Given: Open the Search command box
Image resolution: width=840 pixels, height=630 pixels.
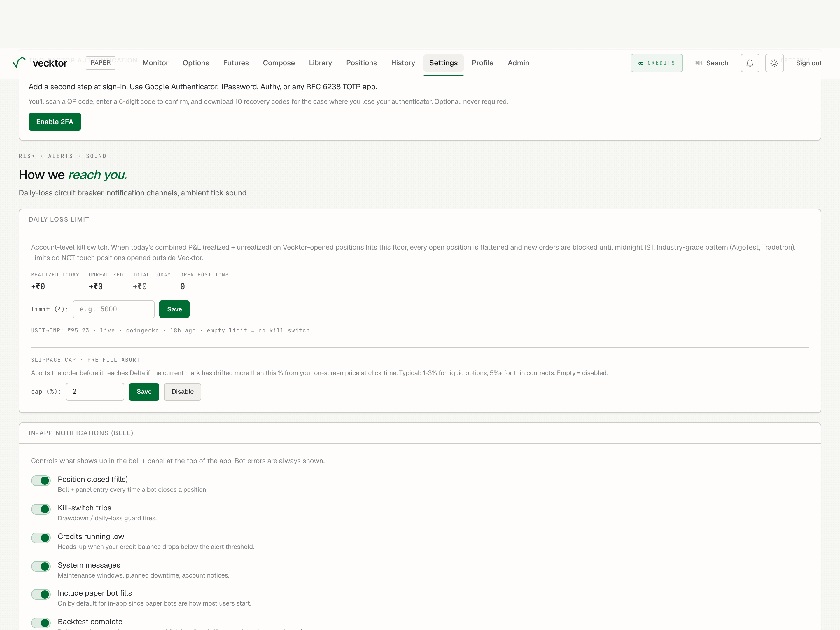Looking at the screenshot, I should point(711,63).
